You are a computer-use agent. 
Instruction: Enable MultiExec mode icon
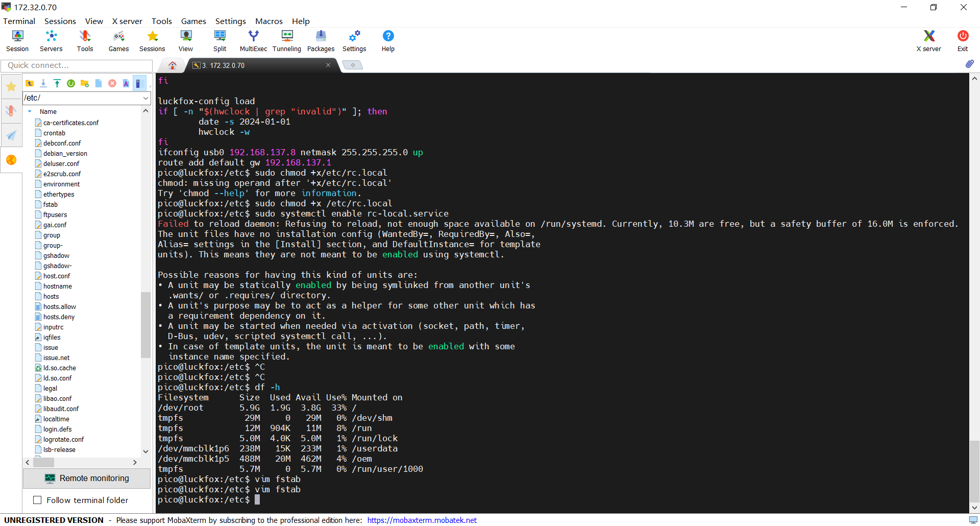(x=253, y=41)
